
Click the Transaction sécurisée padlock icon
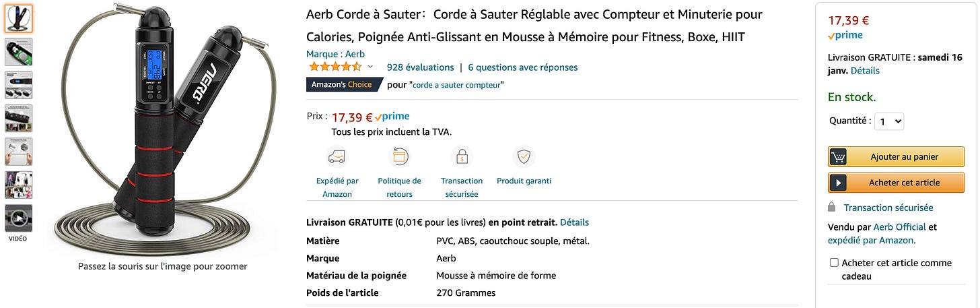pyautogui.click(x=462, y=157)
